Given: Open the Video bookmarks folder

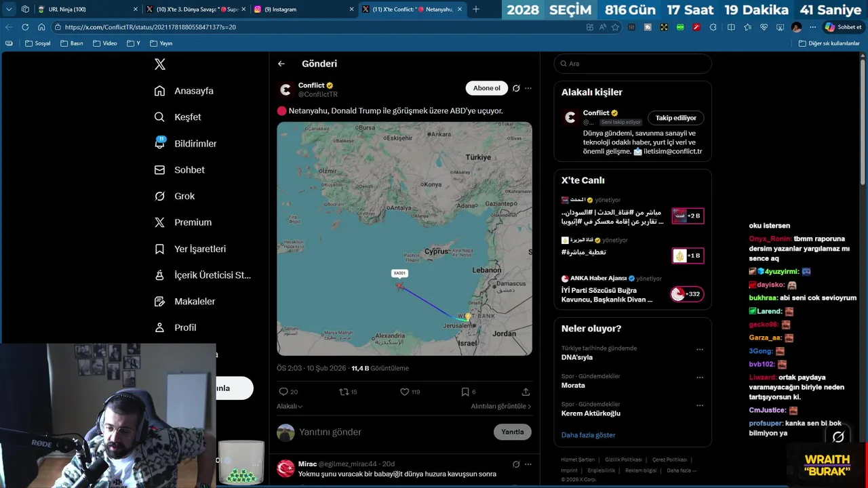Looking at the screenshot, I should pos(104,43).
